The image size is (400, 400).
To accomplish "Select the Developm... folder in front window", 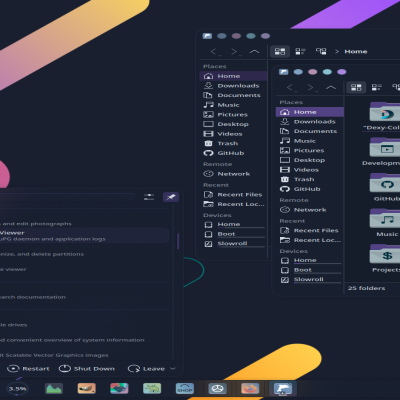I will click(x=385, y=151).
